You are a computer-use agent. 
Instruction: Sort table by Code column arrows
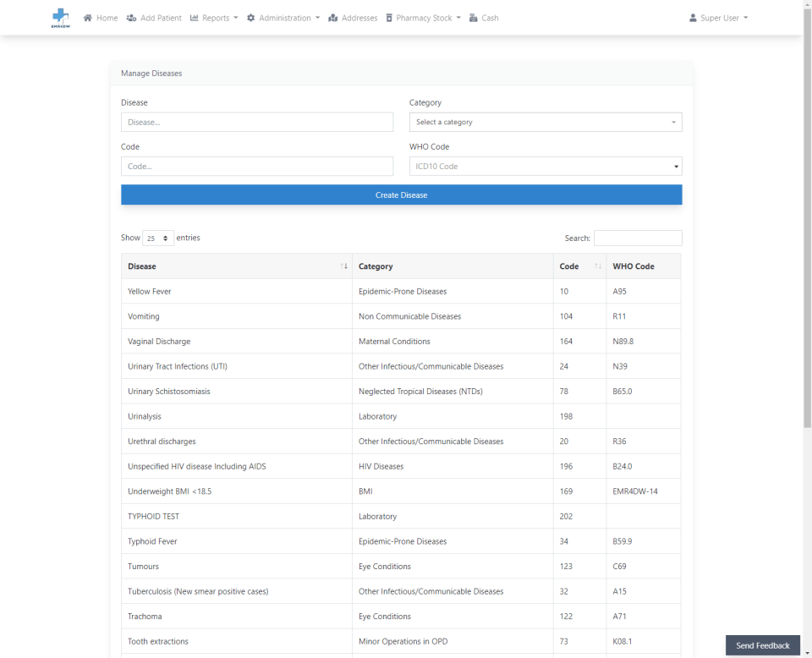point(598,266)
